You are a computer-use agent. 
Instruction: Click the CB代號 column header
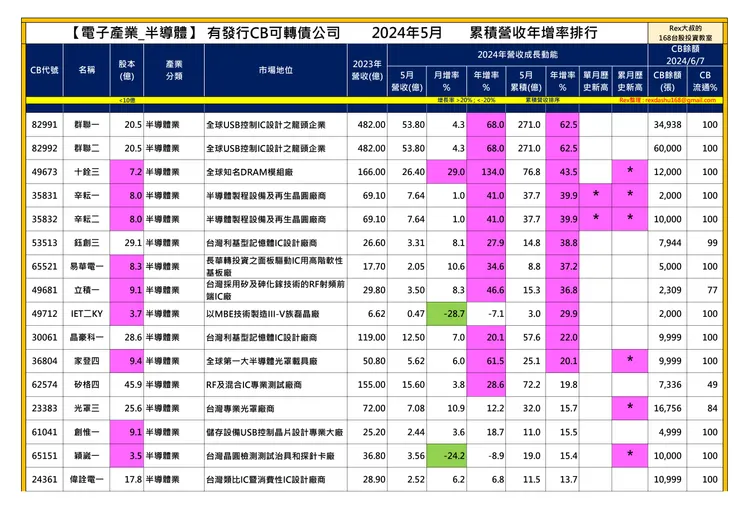coord(44,70)
